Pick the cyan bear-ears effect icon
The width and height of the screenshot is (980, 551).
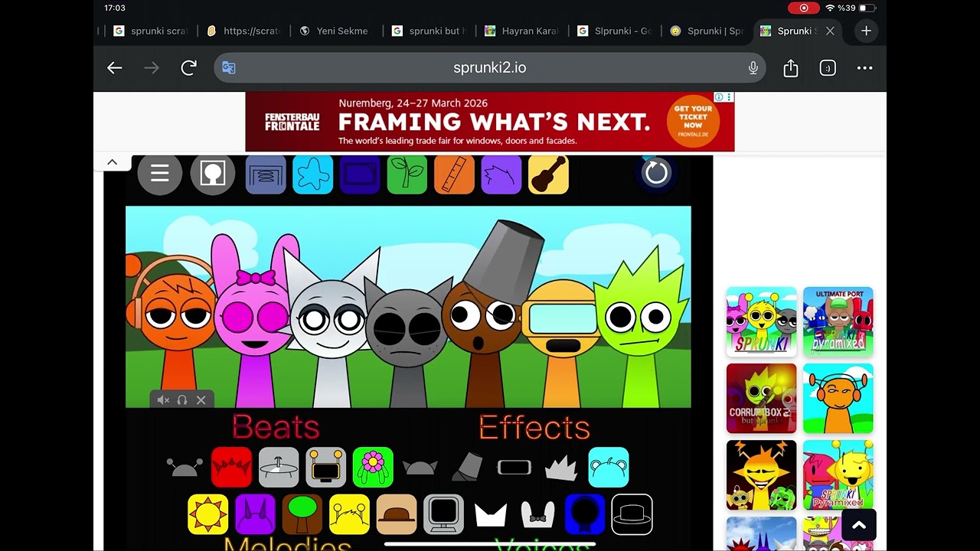(609, 468)
